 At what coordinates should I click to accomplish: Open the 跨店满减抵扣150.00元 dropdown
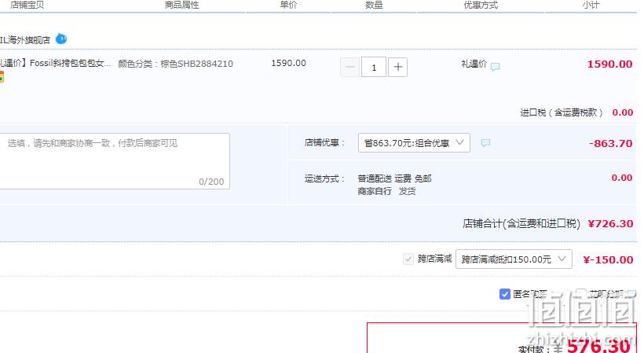point(514,259)
